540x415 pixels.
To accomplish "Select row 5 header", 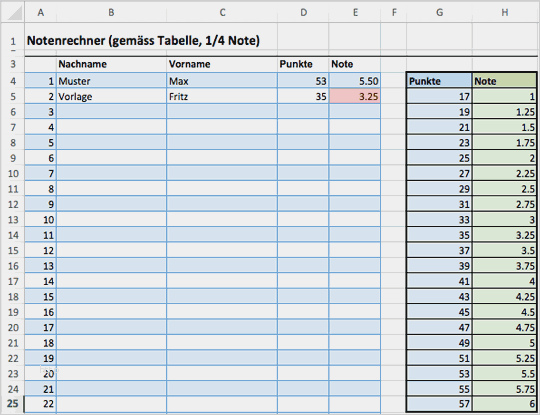I will (x=13, y=96).
